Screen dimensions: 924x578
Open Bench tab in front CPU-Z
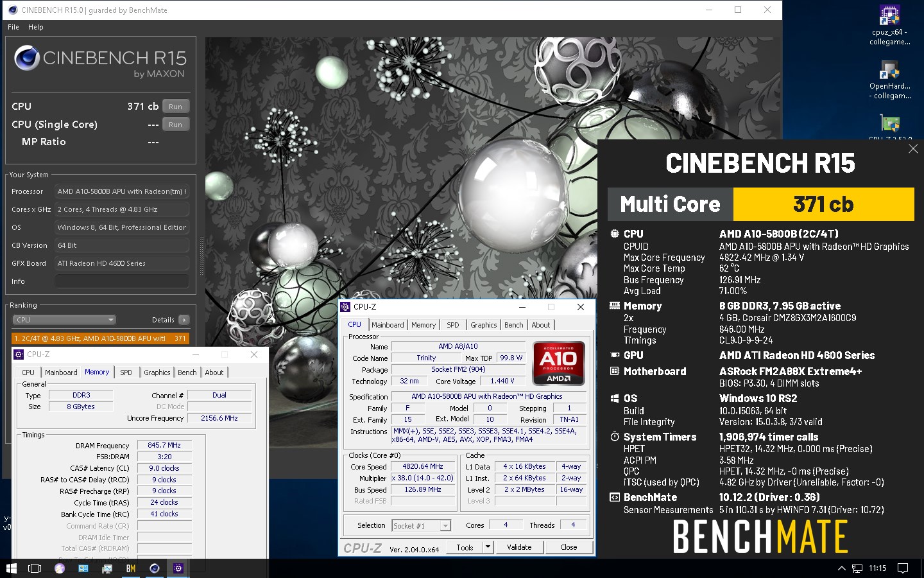(x=514, y=325)
